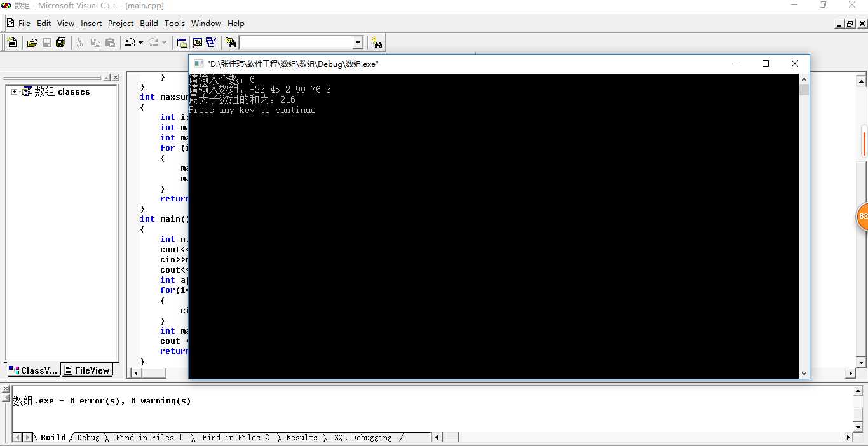Viewport: 868px width, 446px height.
Task: Close the output pane with its X button
Action: pos(6,389)
